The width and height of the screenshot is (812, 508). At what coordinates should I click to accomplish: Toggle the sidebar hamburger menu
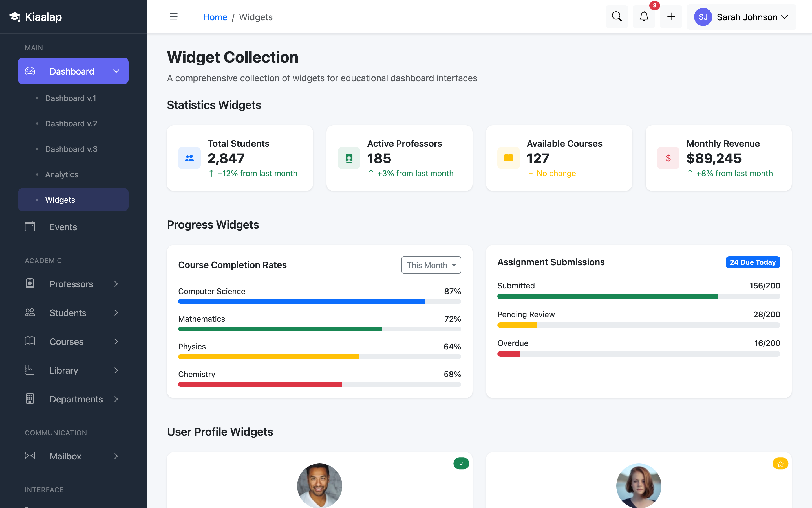173,16
